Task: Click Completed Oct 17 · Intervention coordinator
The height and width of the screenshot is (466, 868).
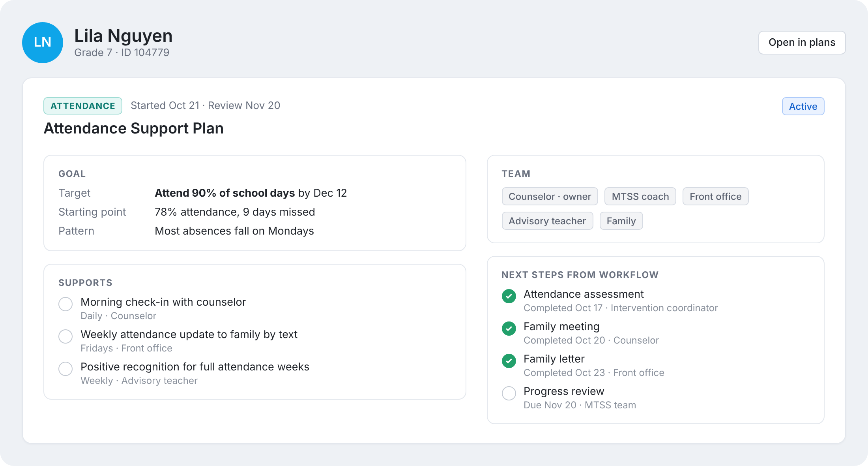Action: coord(621,308)
